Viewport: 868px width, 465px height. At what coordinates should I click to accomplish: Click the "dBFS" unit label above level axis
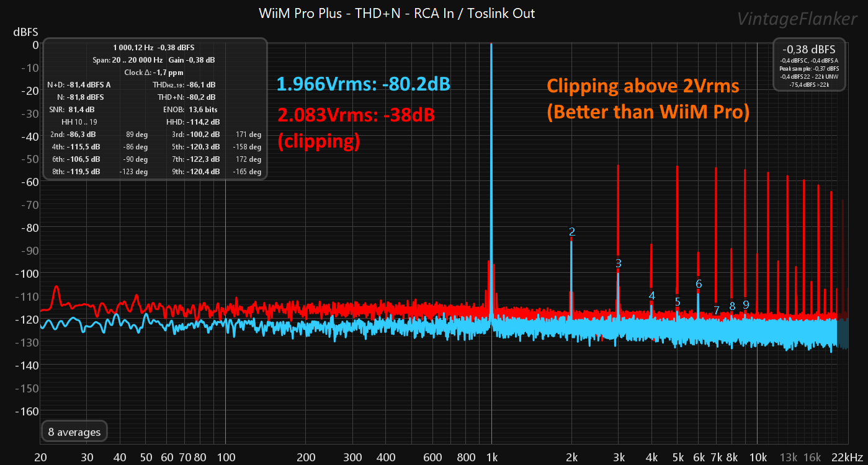pyautogui.click(x=25, y=32)
